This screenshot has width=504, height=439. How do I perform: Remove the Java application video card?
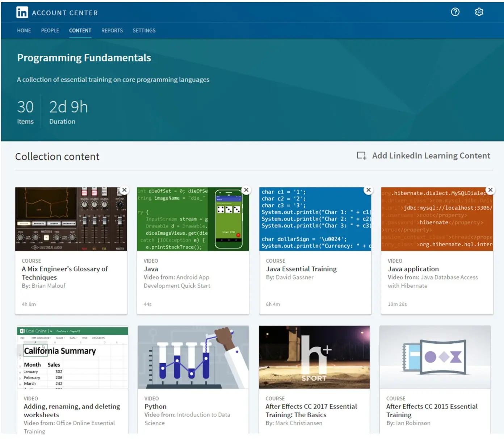[490, 190]
